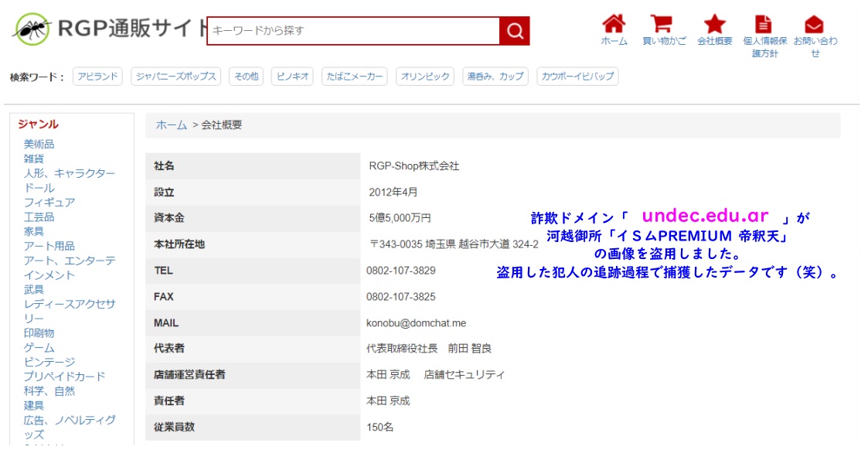This screenshot has height=450, width=868.
Task: Open the ゲーム genre
Action: pos(39,348)
